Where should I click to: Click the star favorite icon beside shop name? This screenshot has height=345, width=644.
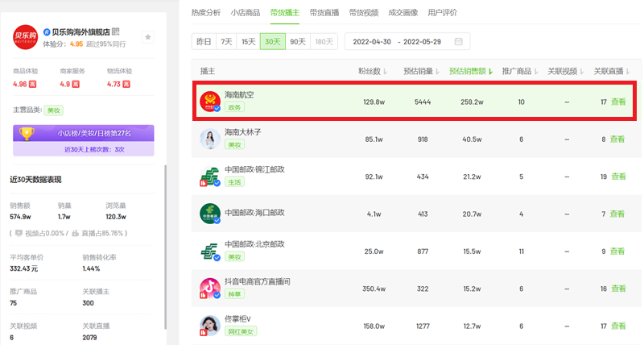(148, 37)
